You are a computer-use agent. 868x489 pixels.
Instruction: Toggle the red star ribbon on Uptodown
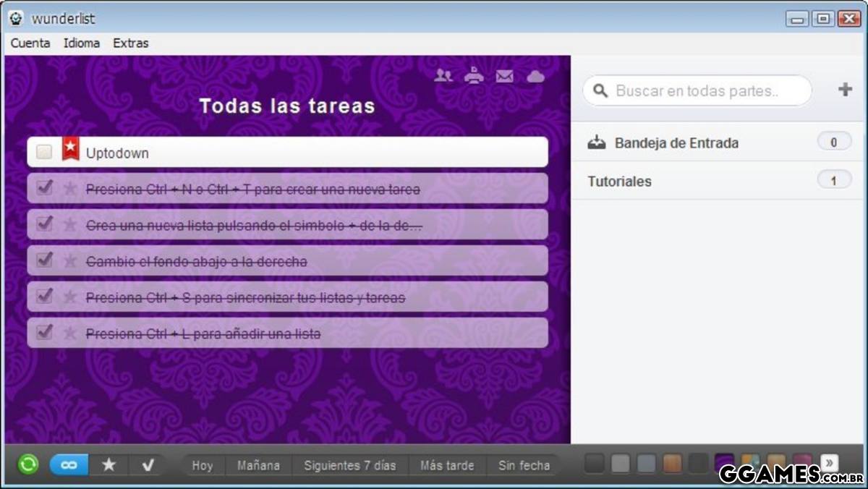70,148
